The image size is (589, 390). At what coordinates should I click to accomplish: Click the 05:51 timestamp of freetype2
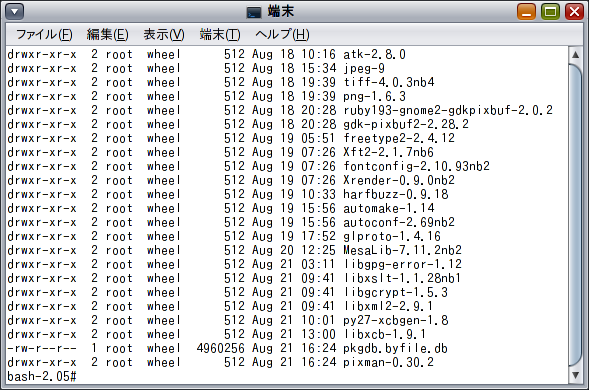click(319, 138)
